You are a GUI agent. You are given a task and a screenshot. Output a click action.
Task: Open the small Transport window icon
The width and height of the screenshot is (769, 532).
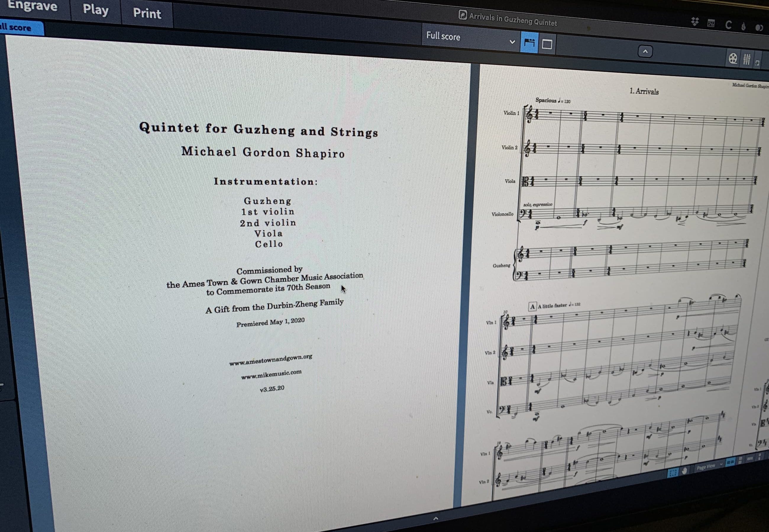pos(757,63)
